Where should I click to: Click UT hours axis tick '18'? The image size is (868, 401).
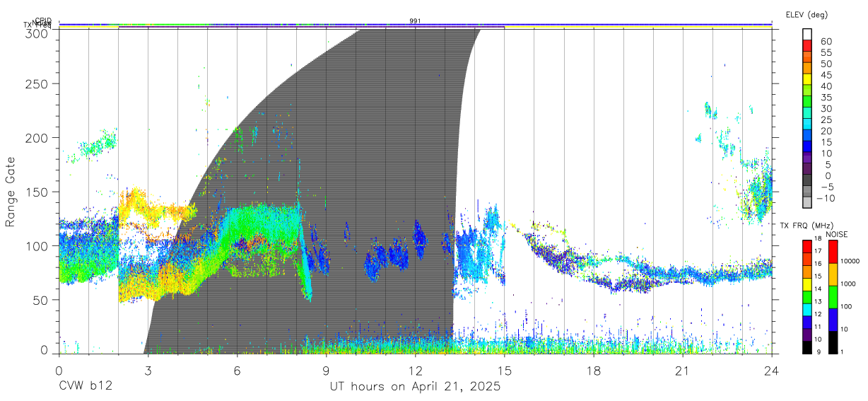click(593, 371)
